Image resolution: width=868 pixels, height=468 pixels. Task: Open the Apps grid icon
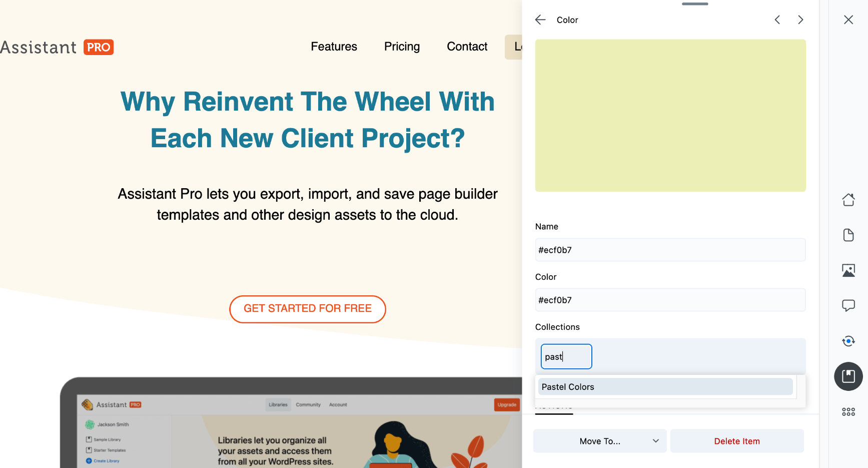848,411
